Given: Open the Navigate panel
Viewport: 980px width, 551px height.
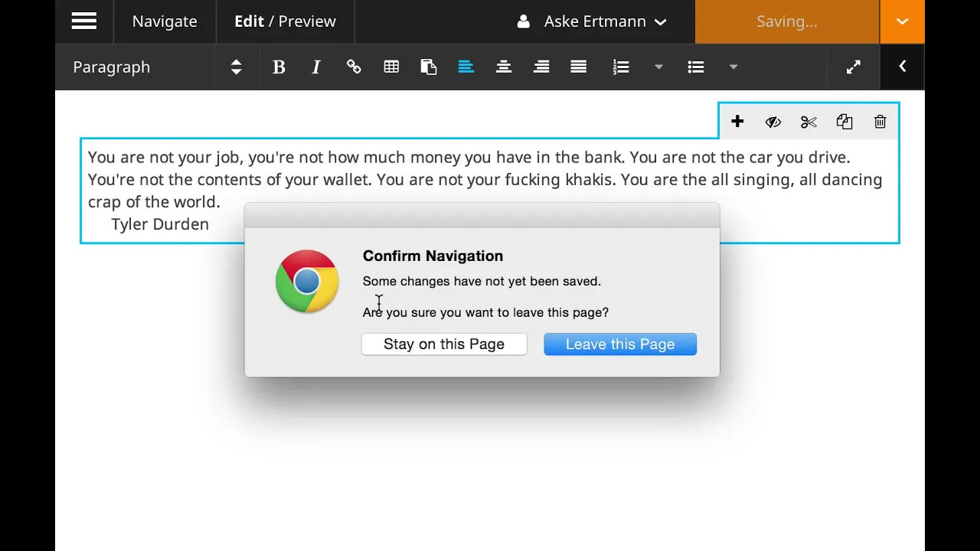Looking at the screenshot, I should (165, 21).
